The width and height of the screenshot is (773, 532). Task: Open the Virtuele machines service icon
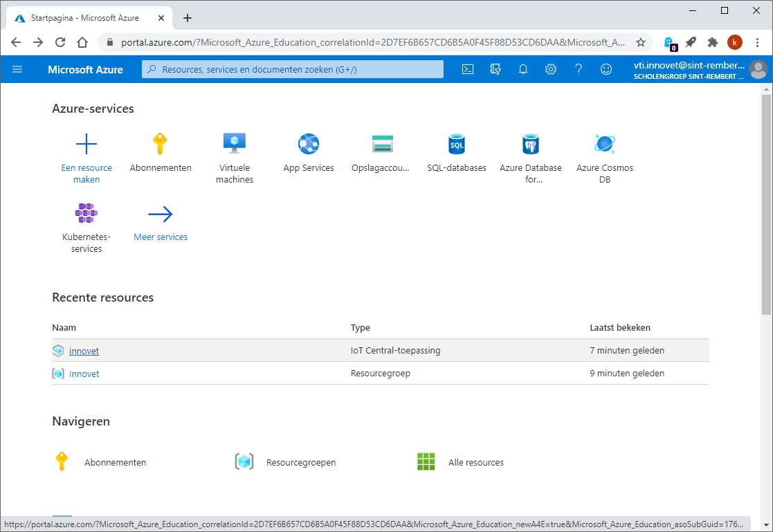[235, 143]
